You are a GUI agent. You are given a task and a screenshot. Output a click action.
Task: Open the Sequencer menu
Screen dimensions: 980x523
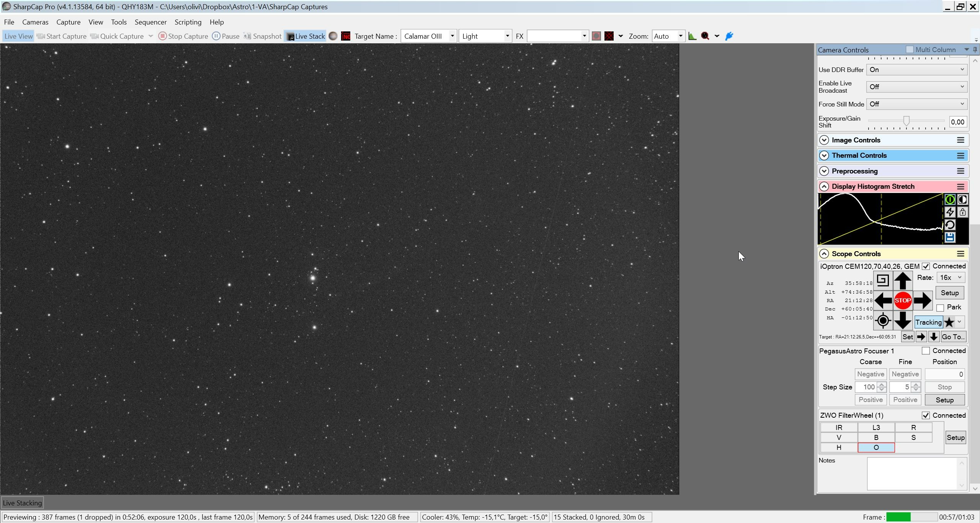pyautogui.click(x=150, y=22)
